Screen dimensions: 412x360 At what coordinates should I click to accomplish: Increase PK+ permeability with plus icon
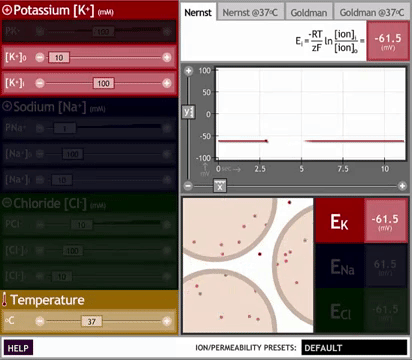coord(167,32)
